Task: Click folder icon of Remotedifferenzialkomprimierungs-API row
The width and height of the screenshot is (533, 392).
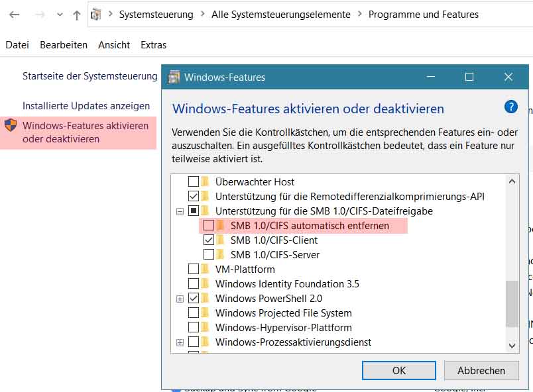Action: [205, 196]
